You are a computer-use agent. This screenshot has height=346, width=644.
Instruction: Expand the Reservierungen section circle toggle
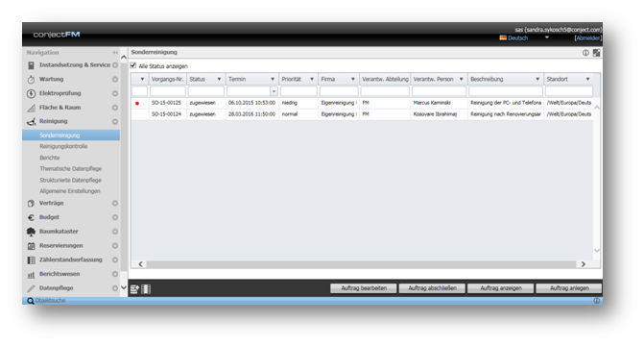pyautogui.click(x=115, y=246)
